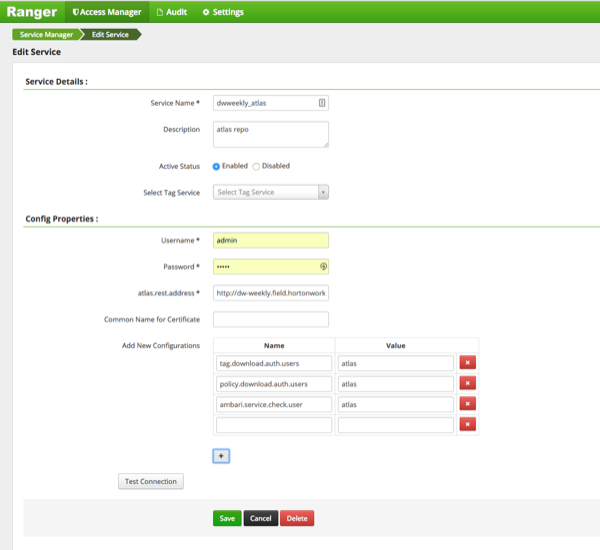The image size is (600, 550).
Task: Click the Ranger logo
Action: (32, 12)
